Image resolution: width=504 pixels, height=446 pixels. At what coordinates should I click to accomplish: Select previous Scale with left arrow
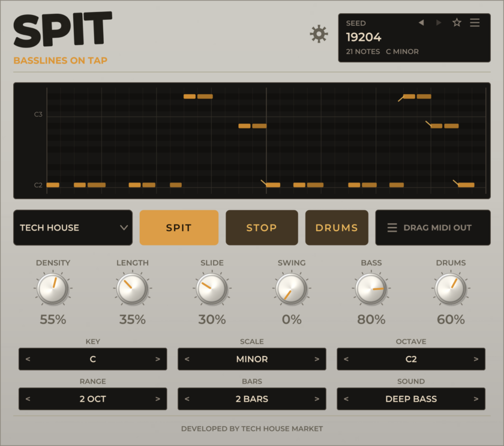[x=187, y=359]
